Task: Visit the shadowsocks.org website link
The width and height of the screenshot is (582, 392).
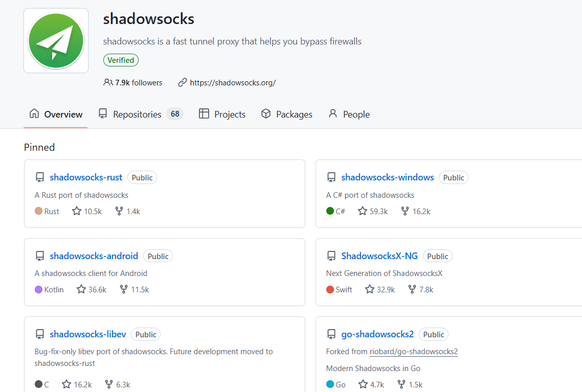Action: click(x=233, y=83)
